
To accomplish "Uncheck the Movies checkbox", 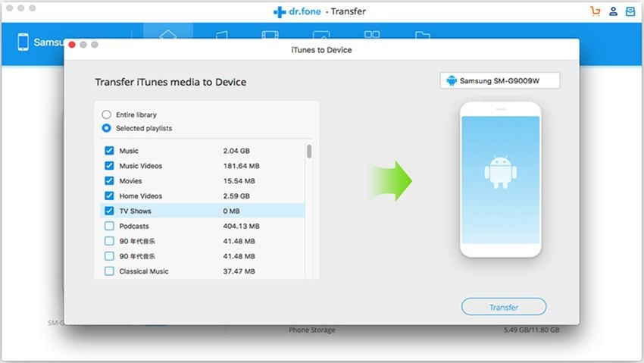I will point(109,180).
